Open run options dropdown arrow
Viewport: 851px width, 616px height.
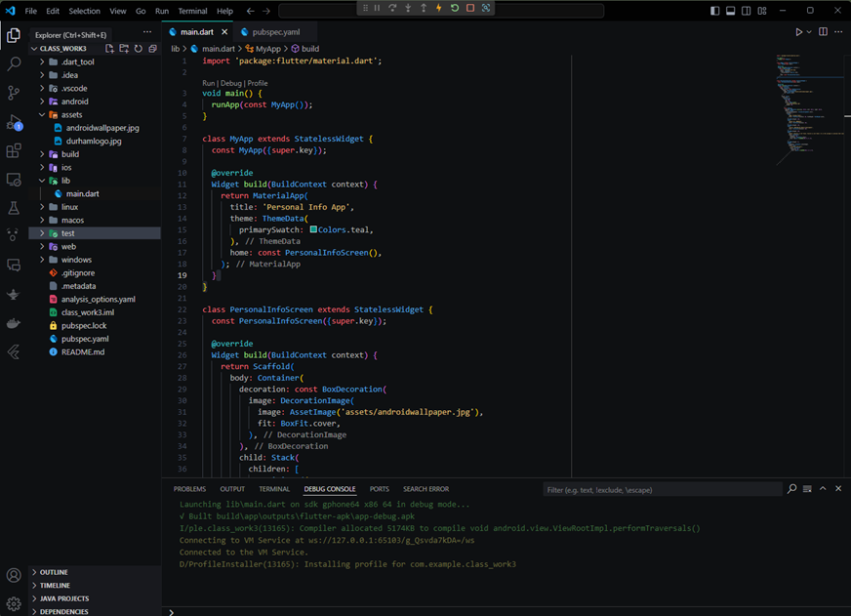pyautogui.click(x=809, y=31)
